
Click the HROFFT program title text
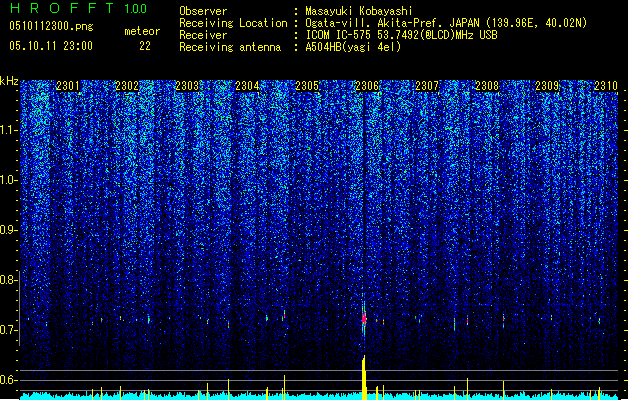(62, 8)
